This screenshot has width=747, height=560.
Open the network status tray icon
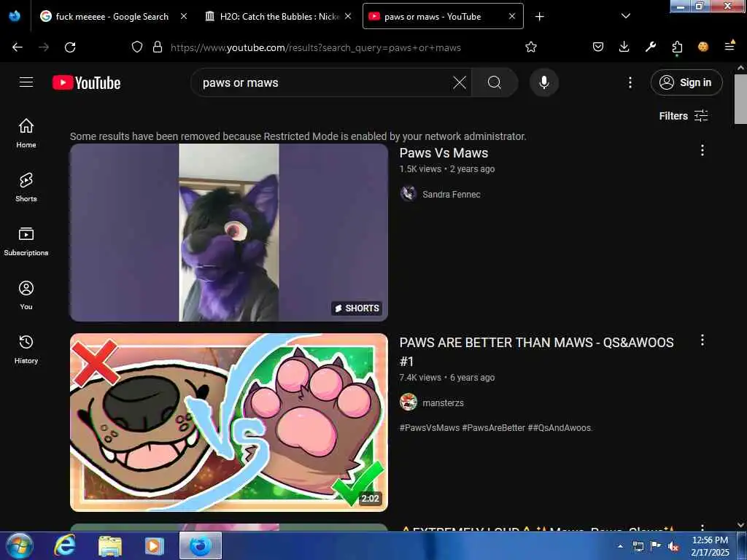tap(638, 546)
